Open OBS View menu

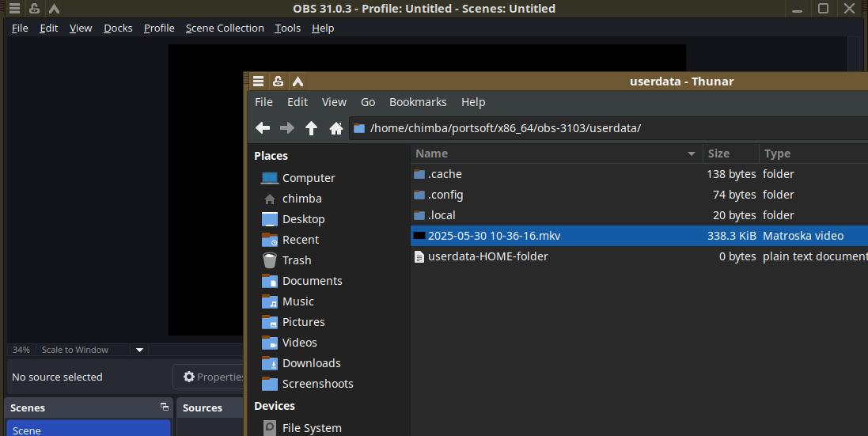[x=81, y=28]
